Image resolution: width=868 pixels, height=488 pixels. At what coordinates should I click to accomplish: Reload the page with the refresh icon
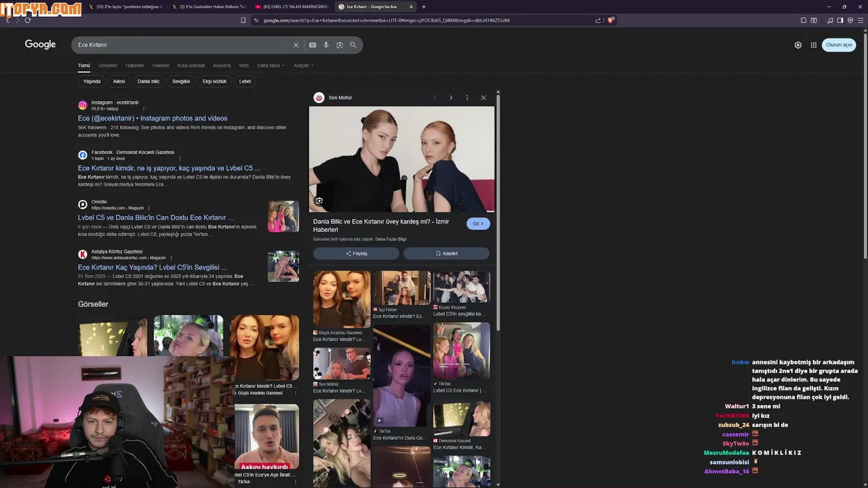pos(28,20)
